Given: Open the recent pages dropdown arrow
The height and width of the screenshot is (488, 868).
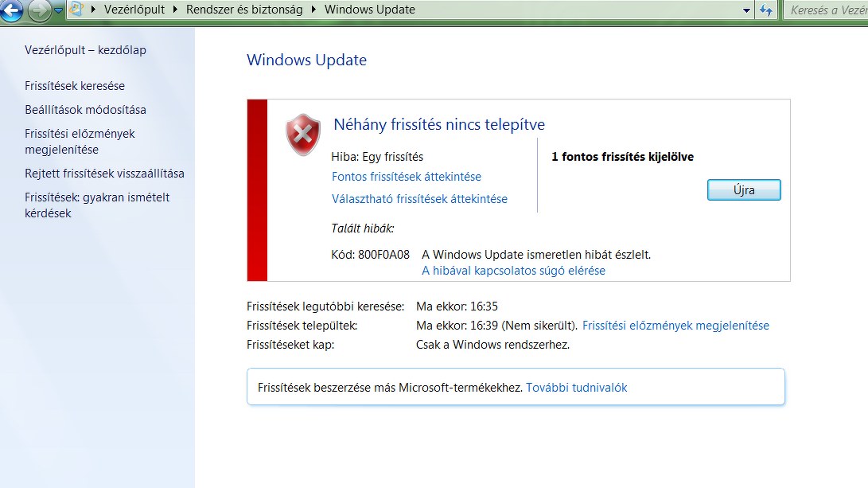Looking at the screenshot, I should click(58, 10).
